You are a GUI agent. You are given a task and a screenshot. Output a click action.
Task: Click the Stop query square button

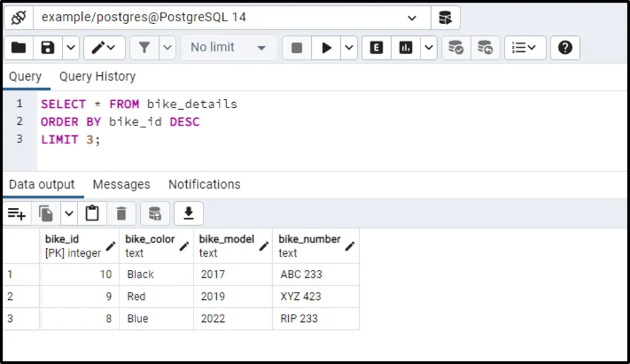click(x=297, y=47)
